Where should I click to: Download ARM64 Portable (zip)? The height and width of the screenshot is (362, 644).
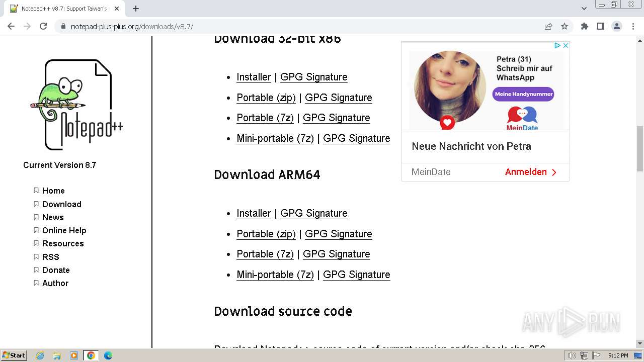click(x=266, y=234)
